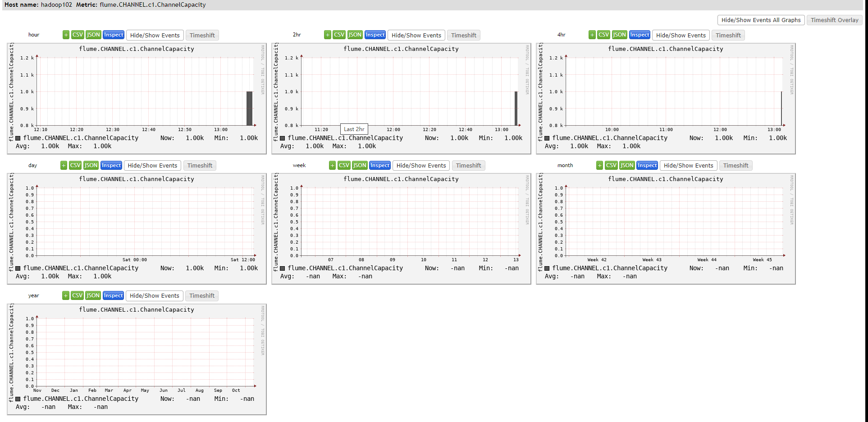The image size is (868, 422).
Task: Toggle Hide/Show Events for week graph
Action: coord(421,165)
